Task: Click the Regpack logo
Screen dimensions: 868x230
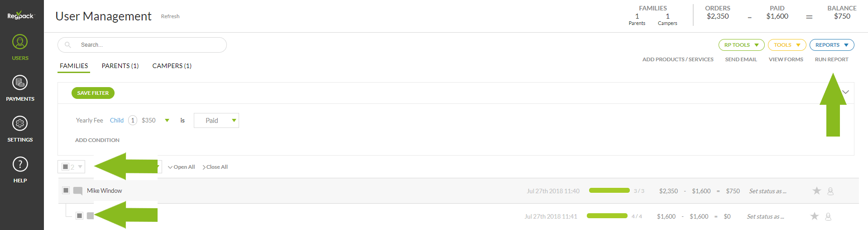Action: coord(20,15)
